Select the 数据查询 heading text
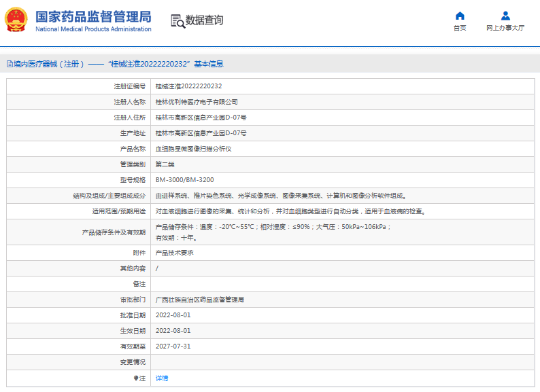 pos(204,20)
